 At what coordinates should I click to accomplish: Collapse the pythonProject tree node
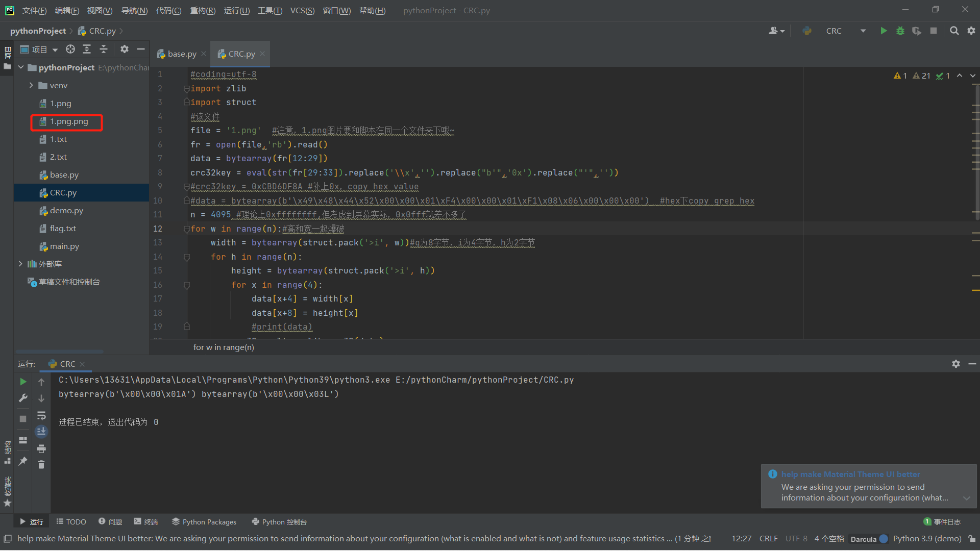click(x=20, y=67)
